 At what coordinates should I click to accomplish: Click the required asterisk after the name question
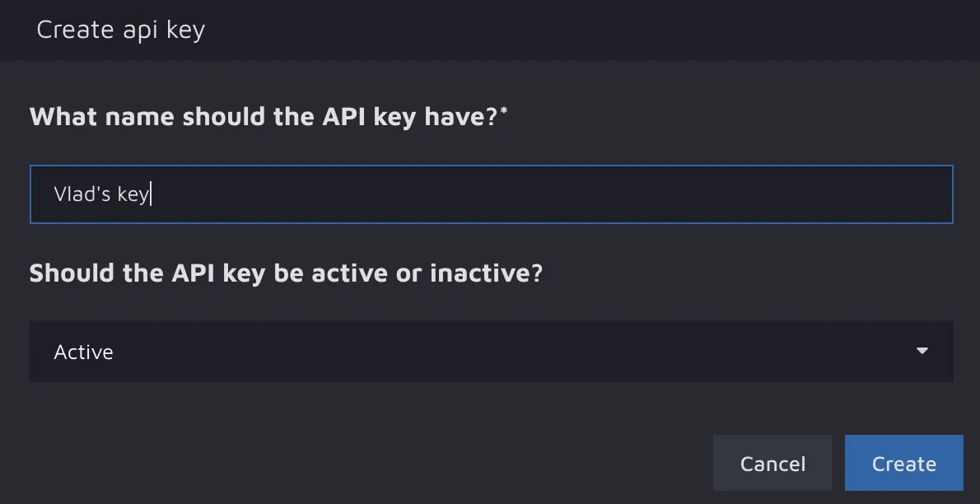(504, 112)
